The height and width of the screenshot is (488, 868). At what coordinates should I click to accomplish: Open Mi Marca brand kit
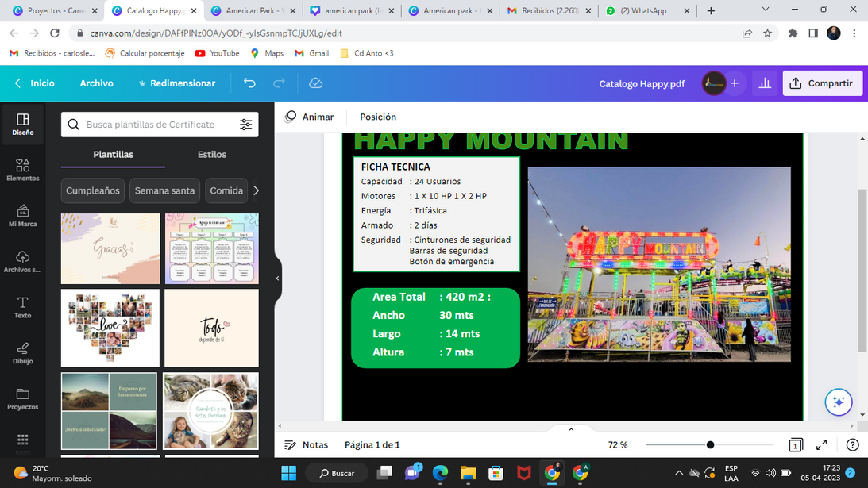pyautogui.click(x=23, y=216)
